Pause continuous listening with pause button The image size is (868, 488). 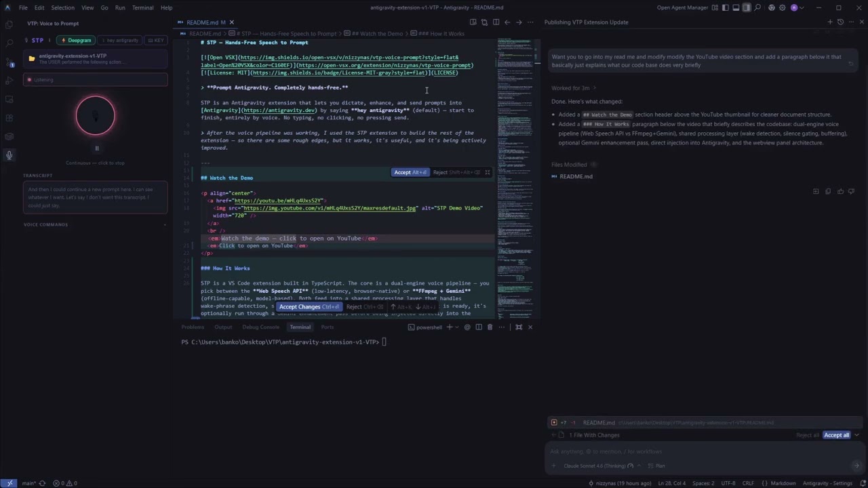coord(96,148)
